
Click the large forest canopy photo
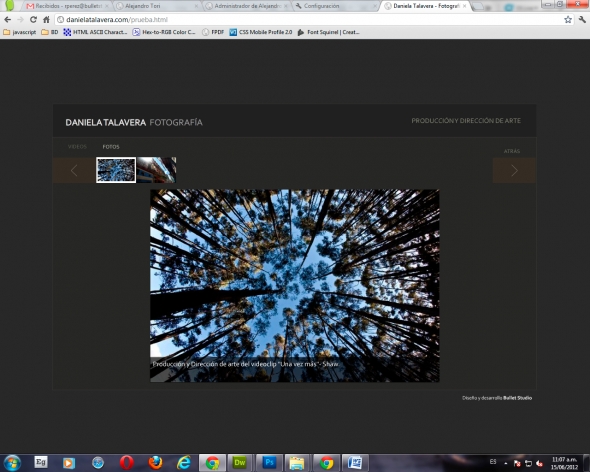(295, 285)
